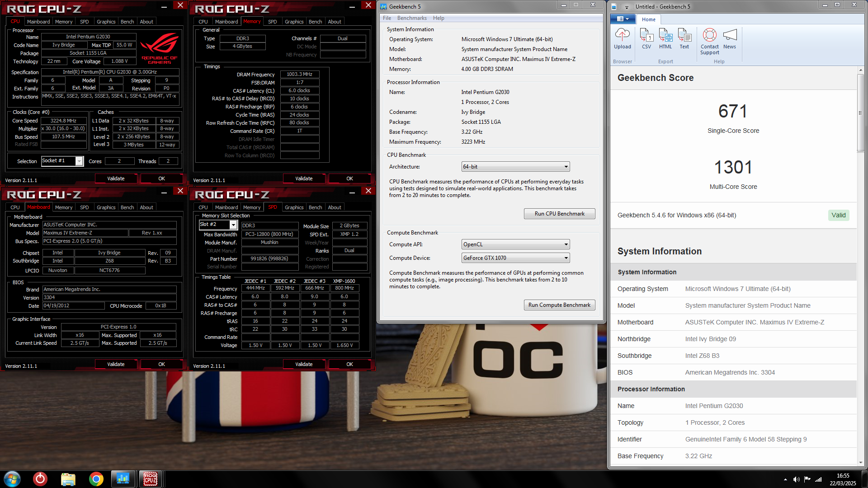Open Help menu in Geekbench 5
868x488 pixels.
[439, 18]
